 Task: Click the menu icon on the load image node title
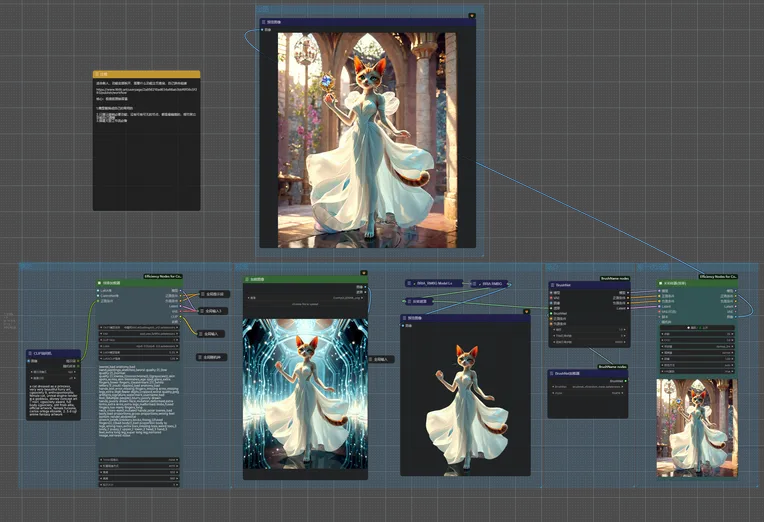pos(247,280)
